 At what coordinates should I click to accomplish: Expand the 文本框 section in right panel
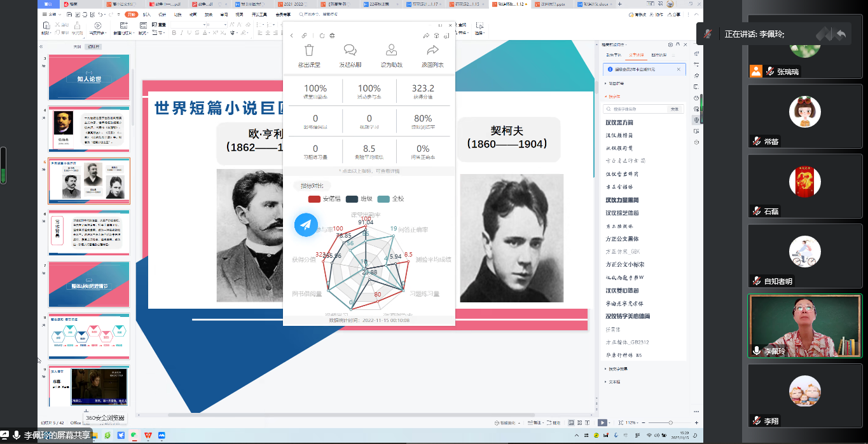click(615, 382)
